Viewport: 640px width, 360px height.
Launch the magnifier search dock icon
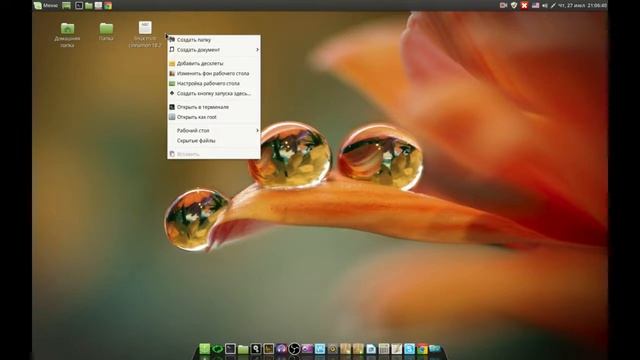256,349
